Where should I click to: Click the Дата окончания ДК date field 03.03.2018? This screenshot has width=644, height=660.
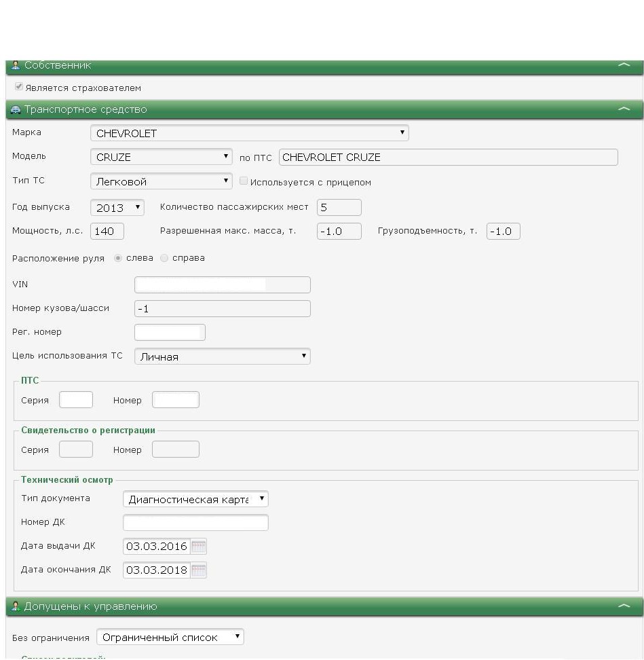pyautogui.click(x=157, y=570)
